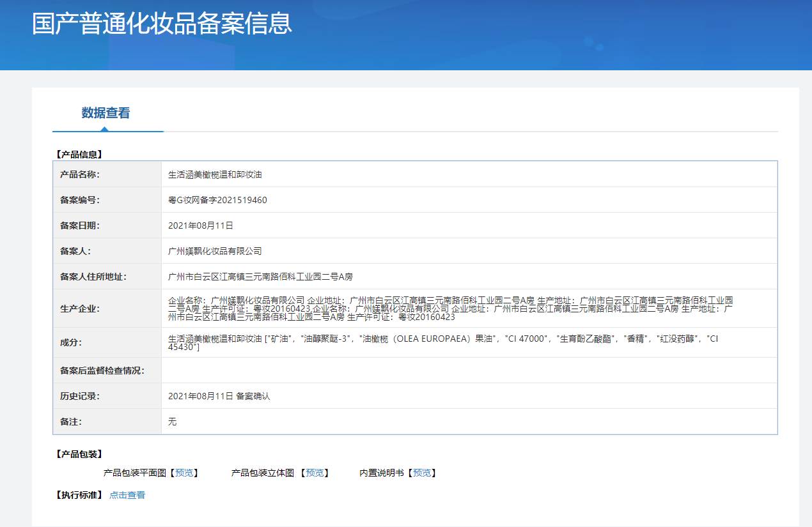Select the 【产品包装】 section heading
The height and width of the screenshot is (527, 812).
tap(79, 454)
